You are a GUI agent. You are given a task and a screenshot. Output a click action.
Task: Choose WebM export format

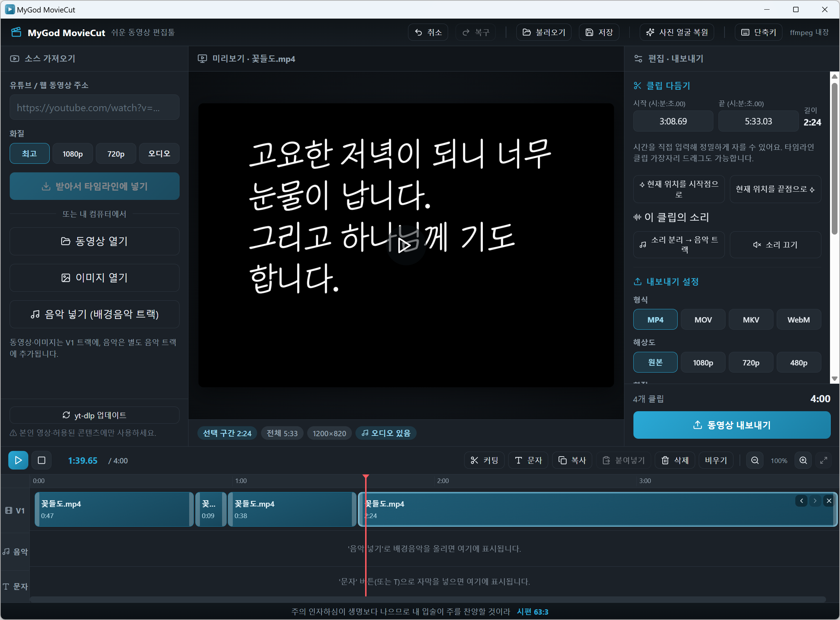coord(799,320)
